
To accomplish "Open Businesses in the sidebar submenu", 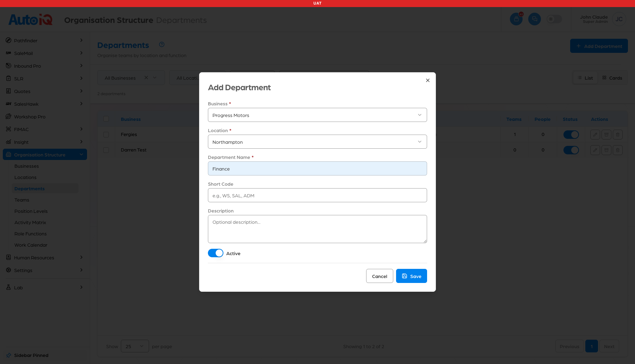I will pyautogui.click(x=27, y=166).
